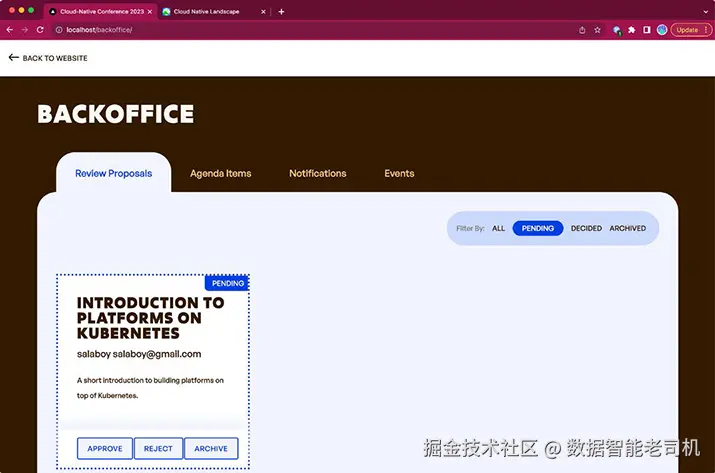Viewport: 715px width, 473px height.
Task: Click the PENDING badge on proposal card
Action: click(227, 283)
